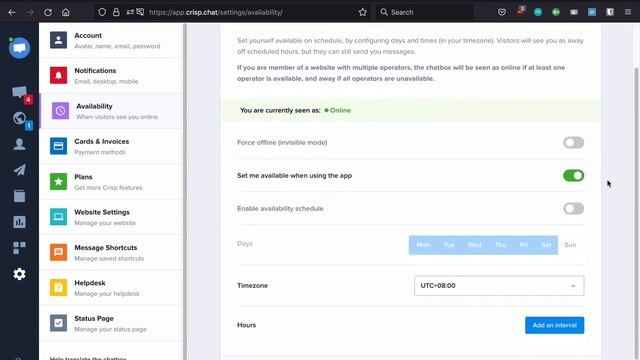Open the Inbox conversations icon

[x=19, y=92]
